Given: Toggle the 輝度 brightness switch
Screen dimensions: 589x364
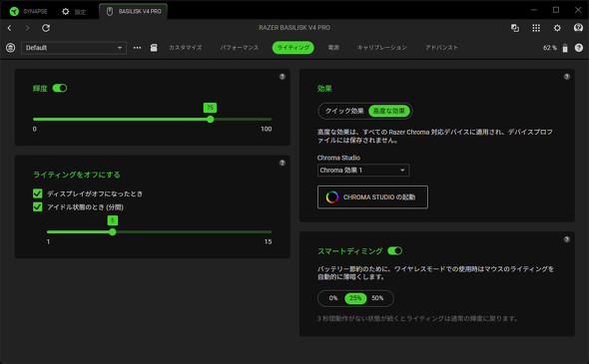Looking at the screenshot, I should click(60, 88).
